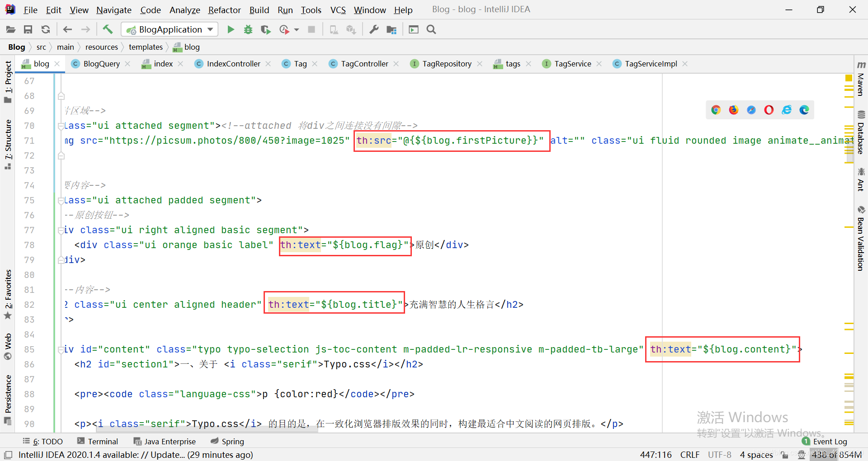This screenshot has height=461, width=868.
Task: Collapse code fold at line 77
Action: coord(61,230)
